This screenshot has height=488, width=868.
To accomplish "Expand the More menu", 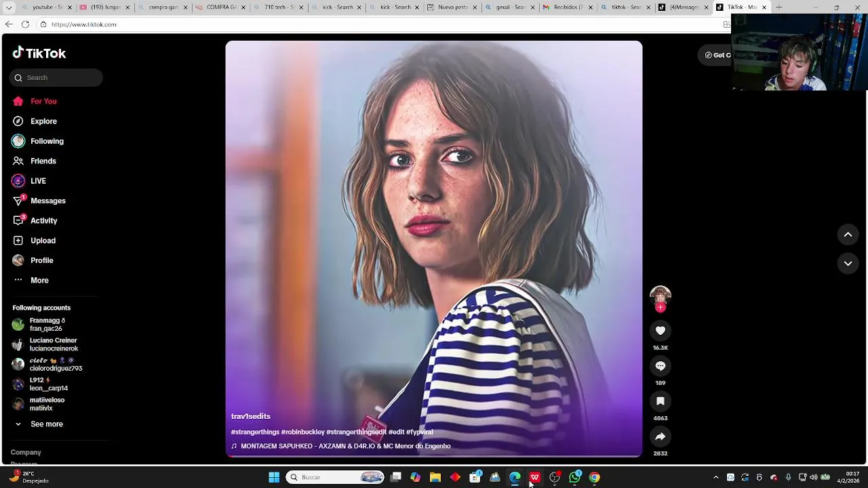I will pos(39,281).
